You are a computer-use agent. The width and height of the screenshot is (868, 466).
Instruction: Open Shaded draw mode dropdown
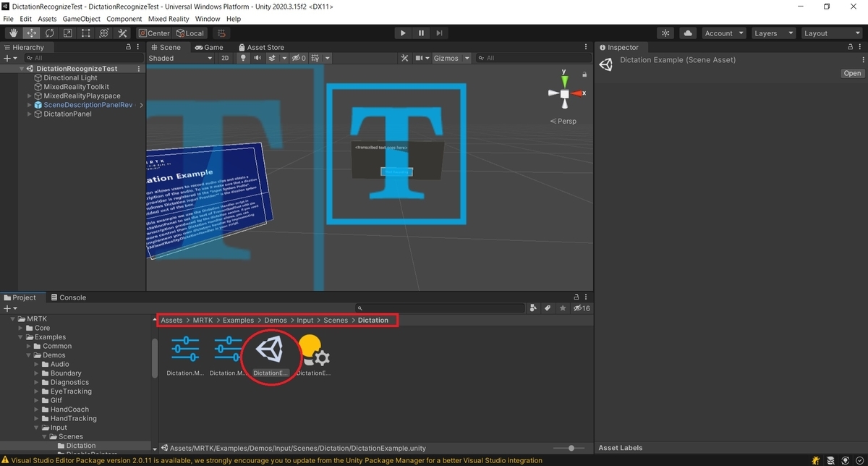tap(181, 58)
